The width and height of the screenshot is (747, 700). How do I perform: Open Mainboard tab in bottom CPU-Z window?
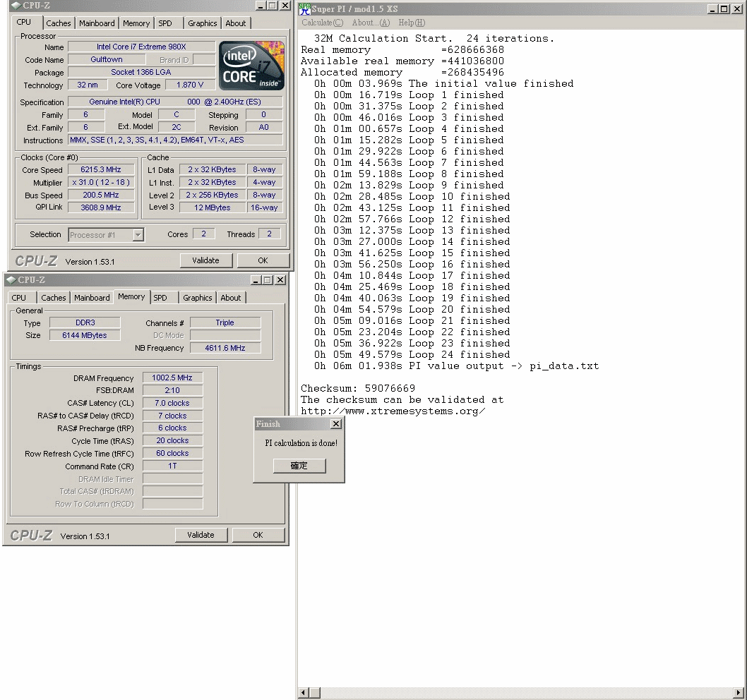pos(92,298)
